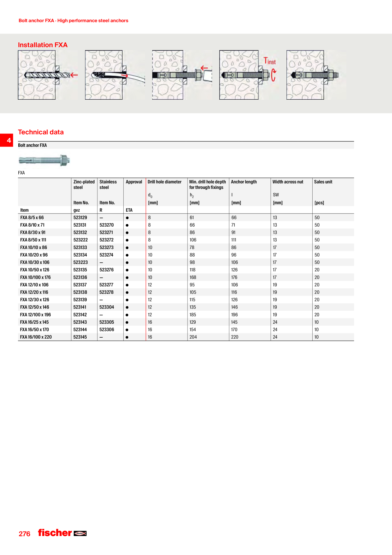Click stainless item number 523304
The width and height of the screenshot is (392, 555).
tap(107, 307)
